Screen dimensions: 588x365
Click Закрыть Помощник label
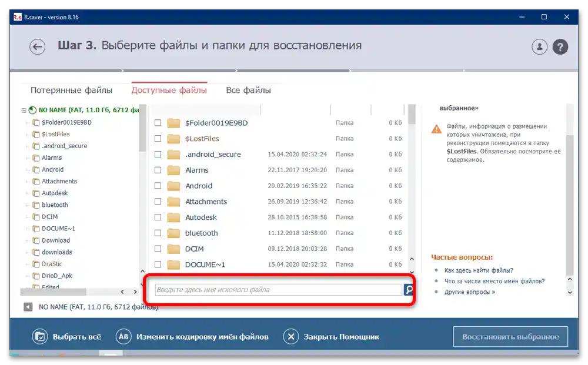coord(341,337)
